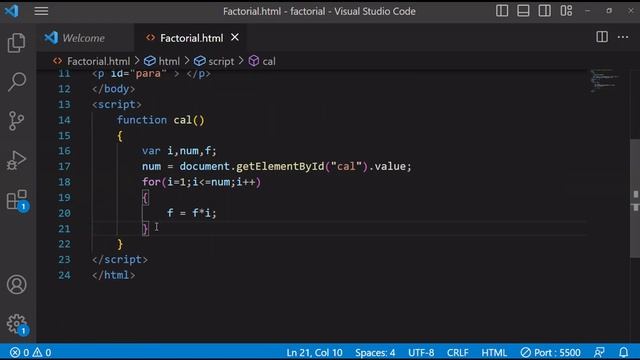The height and width of the screenshot is (360, 640).
Task: Click the highlighted brace on line 21
Action: click(145, 229)
